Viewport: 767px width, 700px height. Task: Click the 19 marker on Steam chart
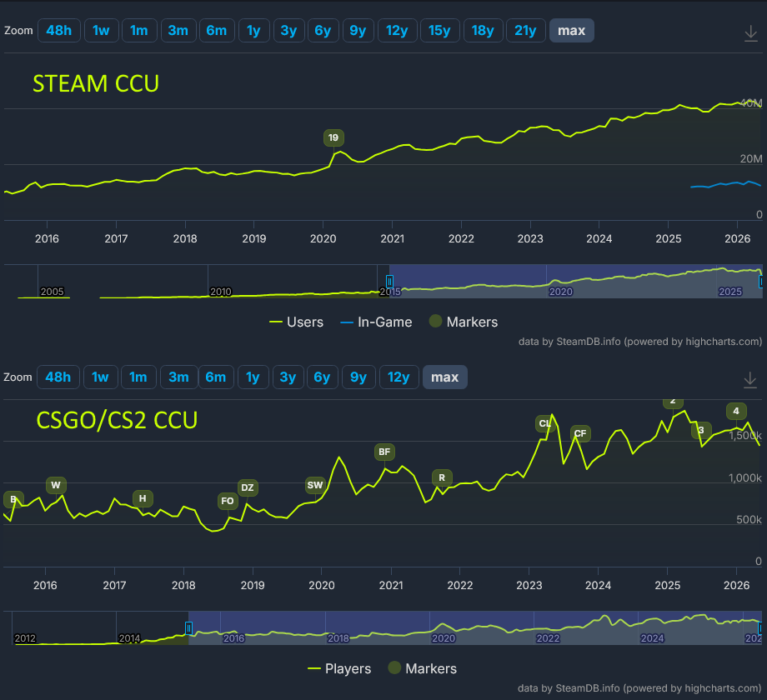(333, 137)
